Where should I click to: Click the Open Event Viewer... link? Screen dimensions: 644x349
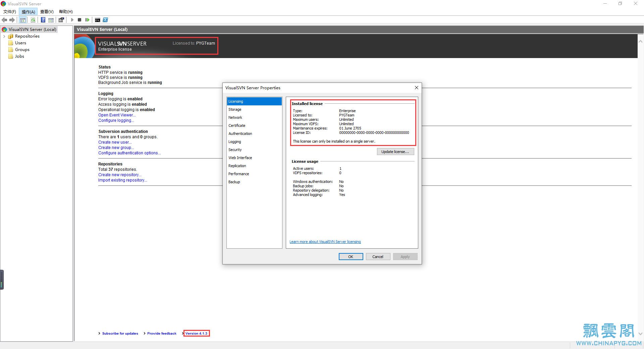click(117, 115)
